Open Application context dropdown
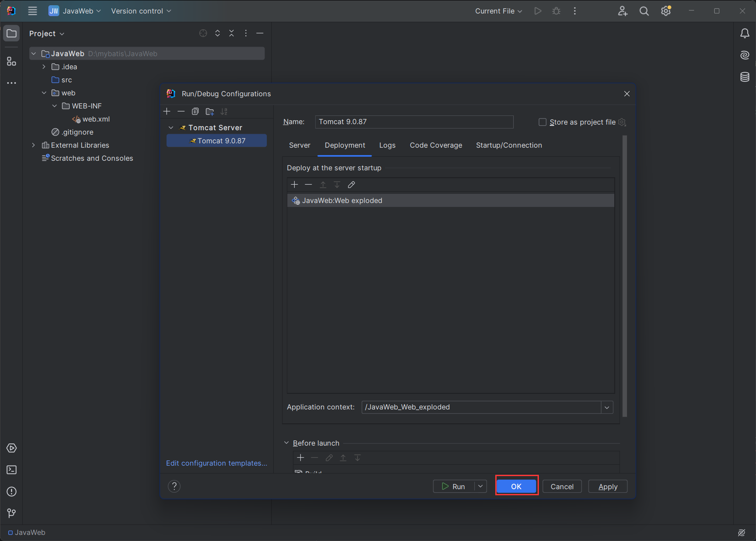Screen dimensions: 756x541 607,407
